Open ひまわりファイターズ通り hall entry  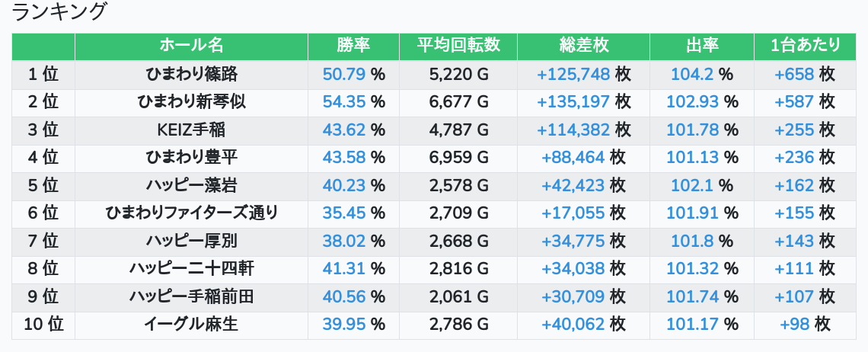[192, 213]
